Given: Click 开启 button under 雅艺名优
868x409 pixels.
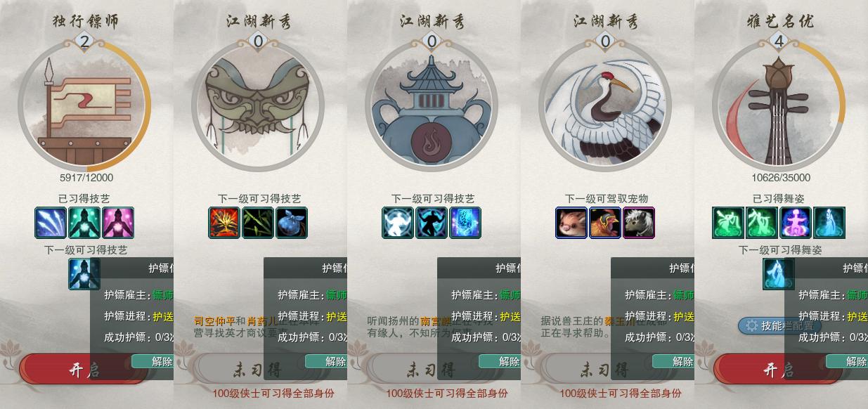Looking at the screenshot, I should point(778,370).
